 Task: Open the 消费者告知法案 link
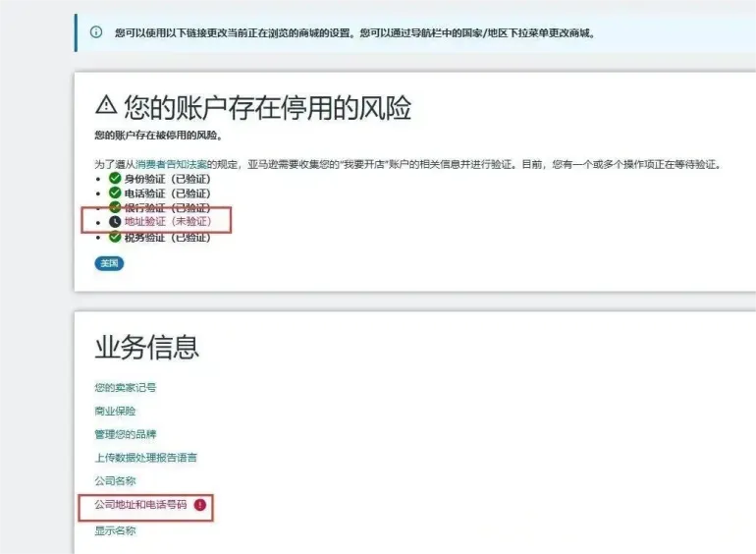click(x=171, y=164)
